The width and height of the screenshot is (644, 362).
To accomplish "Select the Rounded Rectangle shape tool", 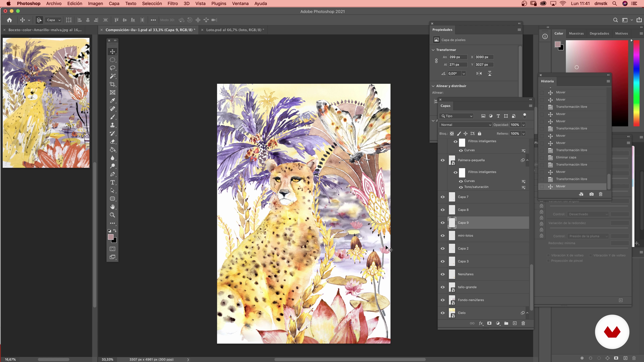I will pos(113,199).
